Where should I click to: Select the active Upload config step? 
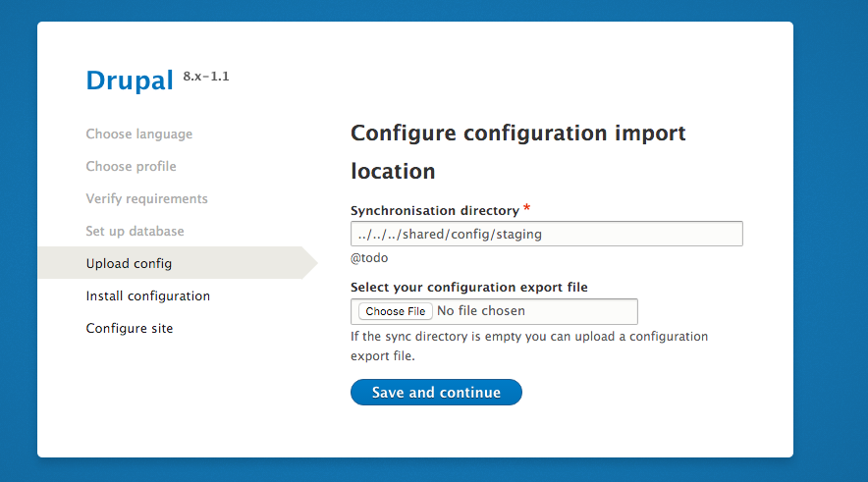(x=129, y=264)
